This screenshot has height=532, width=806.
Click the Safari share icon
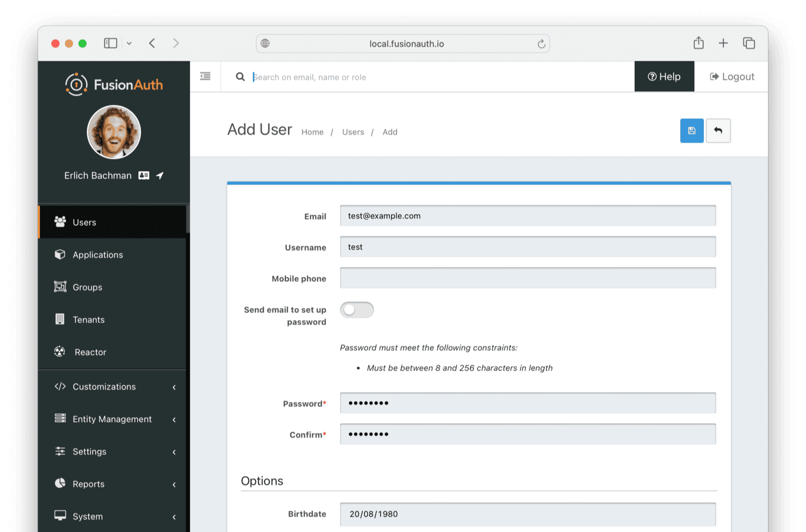(x=698, y=43)
